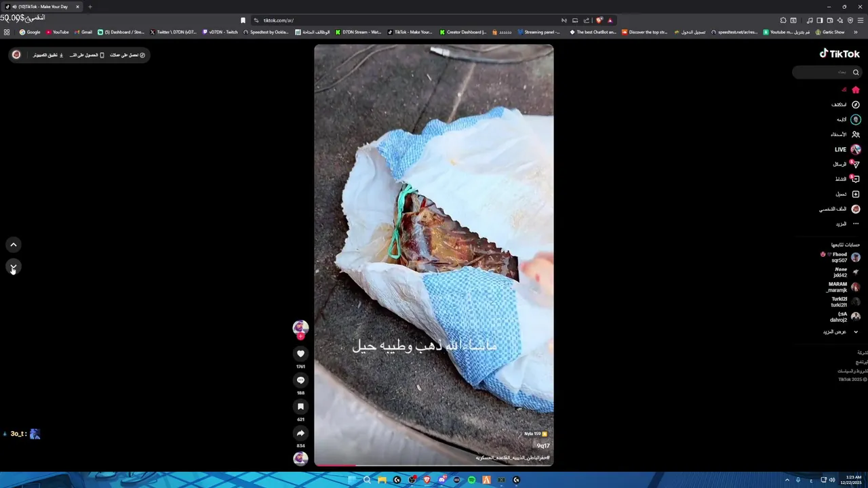Expand the bookmarks overflow chevron
The image size is (868, 488).
coord(856,32)
